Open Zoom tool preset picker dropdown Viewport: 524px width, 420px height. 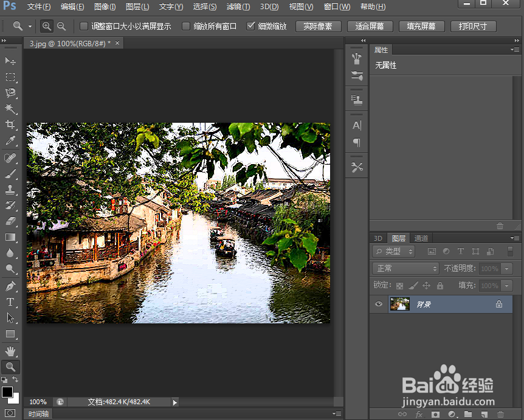click(x=30, y=26)
